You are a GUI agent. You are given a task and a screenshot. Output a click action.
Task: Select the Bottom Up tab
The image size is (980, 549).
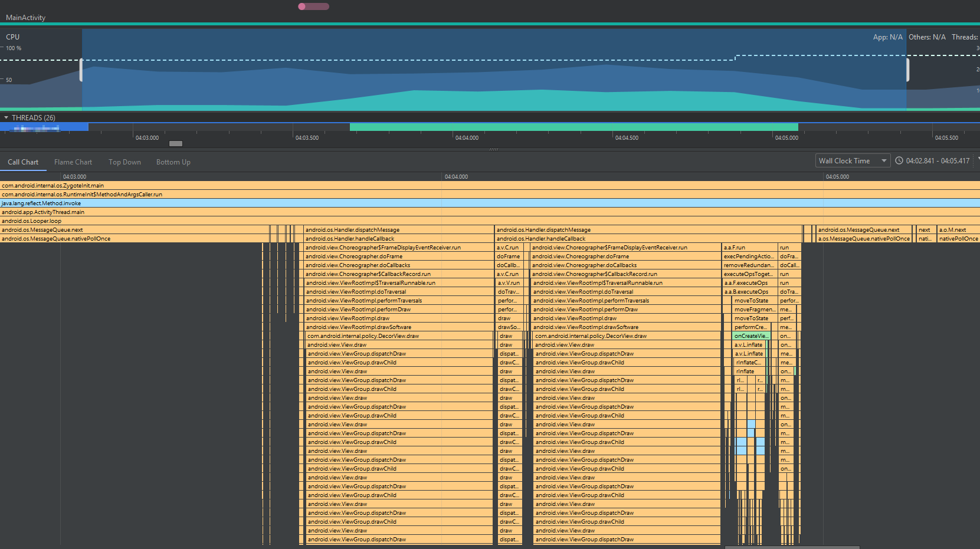(173, 162)
